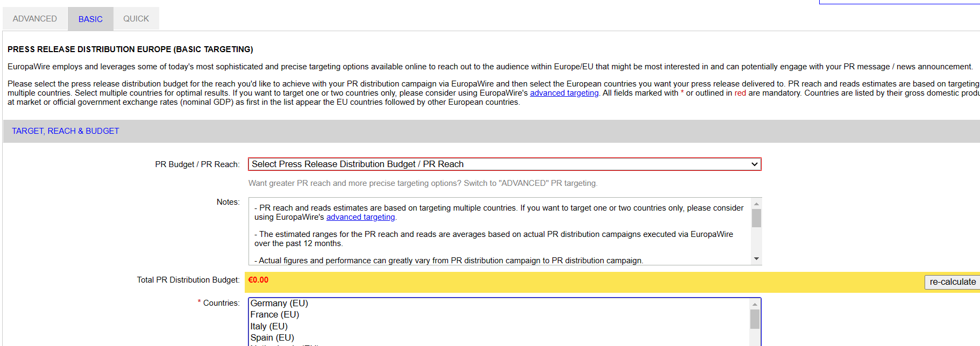Viewport: 980px width, 346px height.
Task: Open the QUICK tab
Action: point(136,19)
